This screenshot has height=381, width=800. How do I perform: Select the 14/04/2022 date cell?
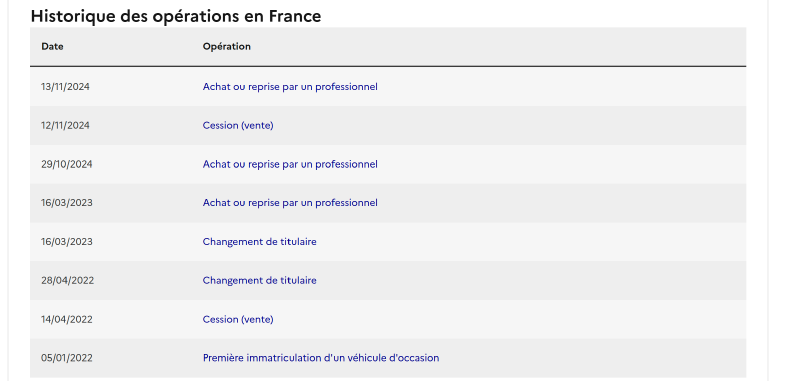point(67,319)
